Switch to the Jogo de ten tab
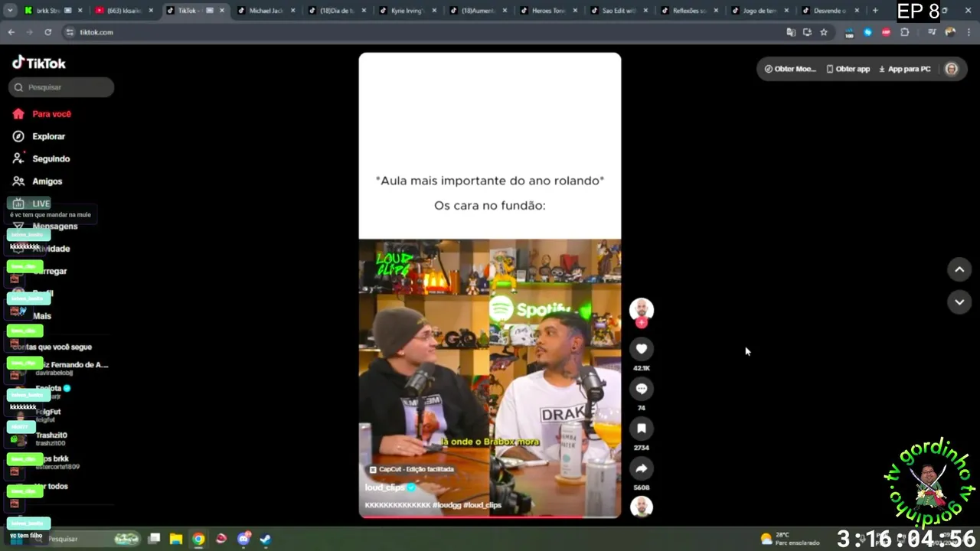 click(x=759, y=11)
